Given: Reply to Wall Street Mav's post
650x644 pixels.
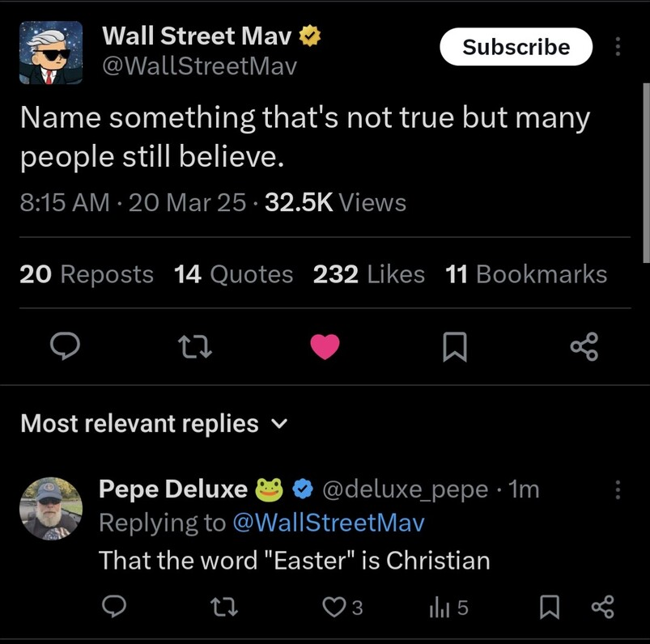Looking at the screenshot, I should [65, 347].
